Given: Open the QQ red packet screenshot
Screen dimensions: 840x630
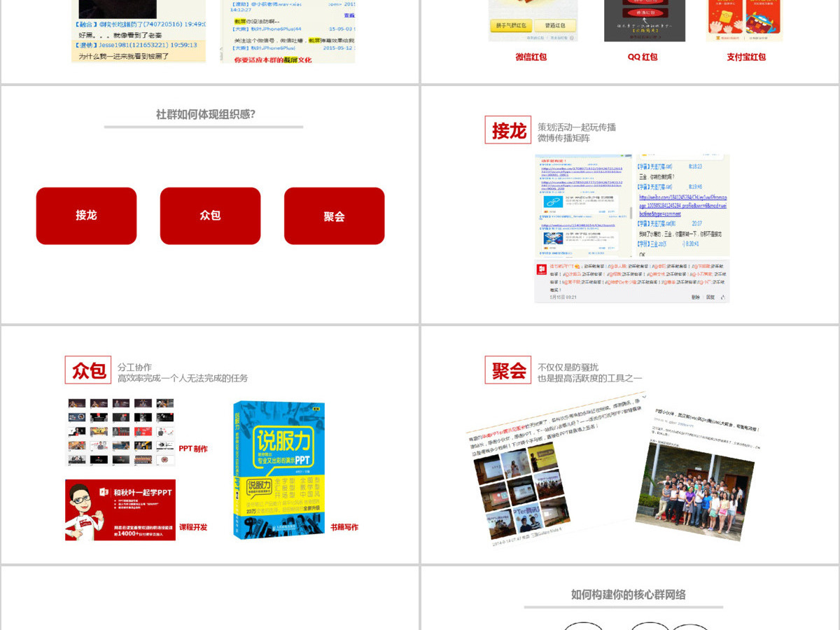Looking at the screenshot, I should coord(645,21).
